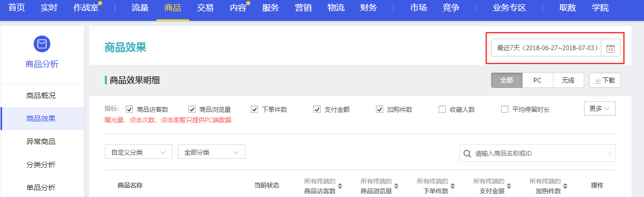Click the 操作 column header
Image resolution: width=644 pixels, height=197 pixels.
point(597,185)
